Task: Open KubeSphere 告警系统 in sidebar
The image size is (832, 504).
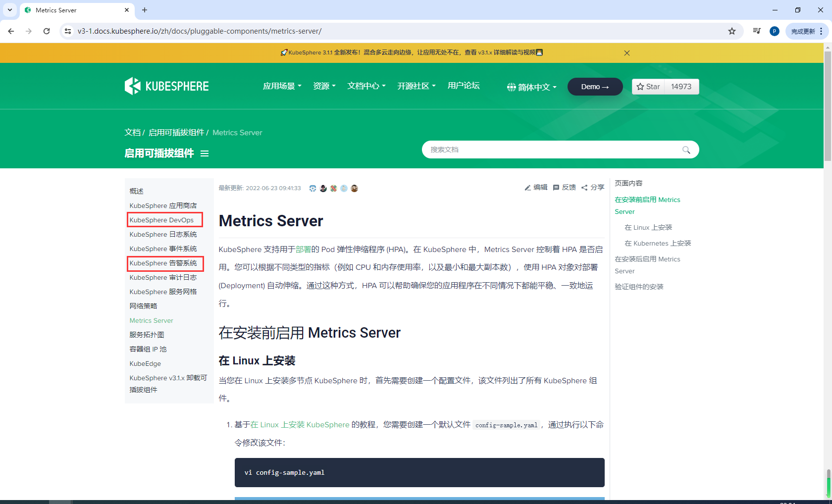Action: pos(163,263)
